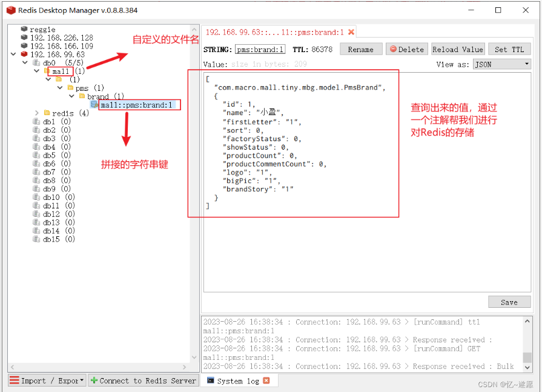Collapse the db0 database node
The height and width of the screenshot is (392, 542).
(x=25, y=62)
